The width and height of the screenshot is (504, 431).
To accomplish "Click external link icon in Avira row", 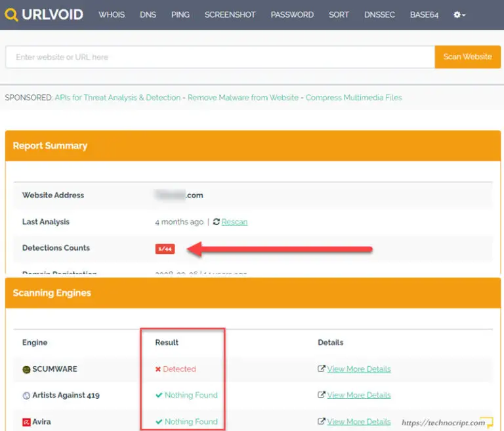I will (321, 421).
